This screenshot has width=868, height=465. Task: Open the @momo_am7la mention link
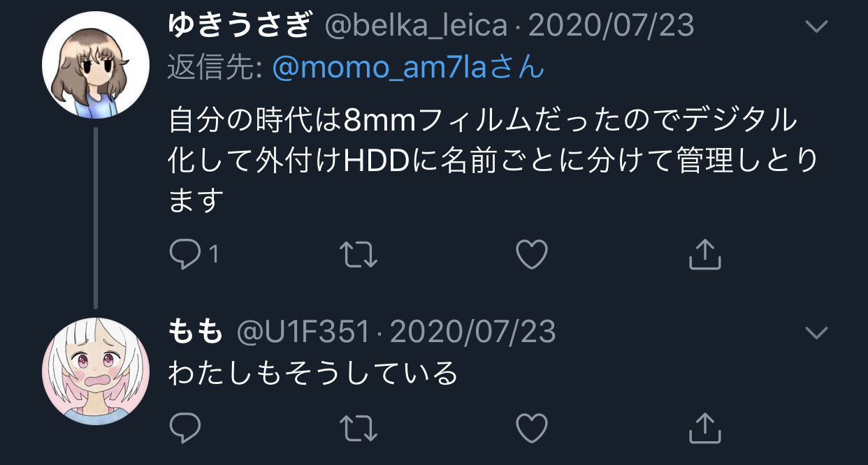408,68
